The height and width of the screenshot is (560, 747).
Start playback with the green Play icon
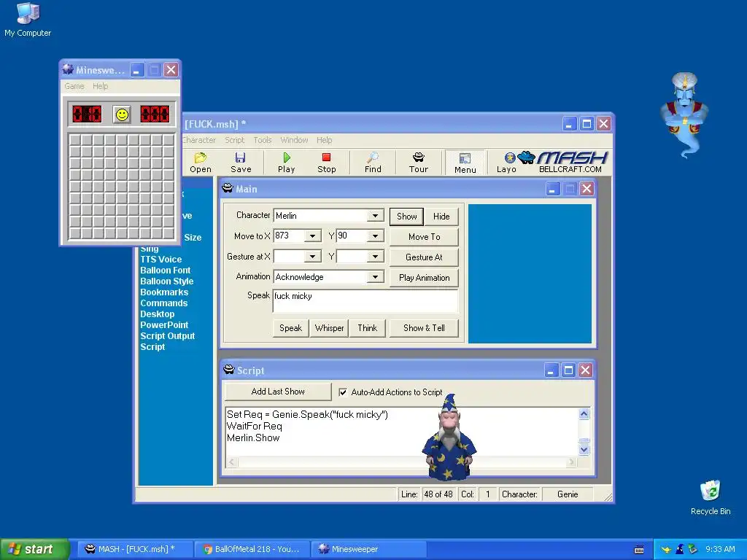(x=286, y=163)
